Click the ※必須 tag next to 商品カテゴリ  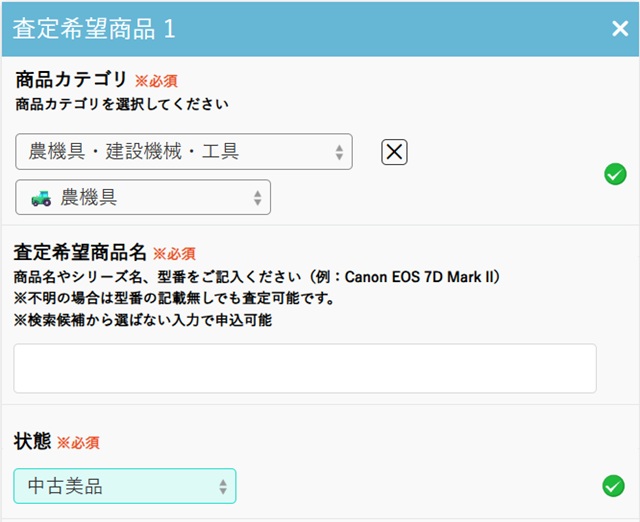click(x=156, y=81)
